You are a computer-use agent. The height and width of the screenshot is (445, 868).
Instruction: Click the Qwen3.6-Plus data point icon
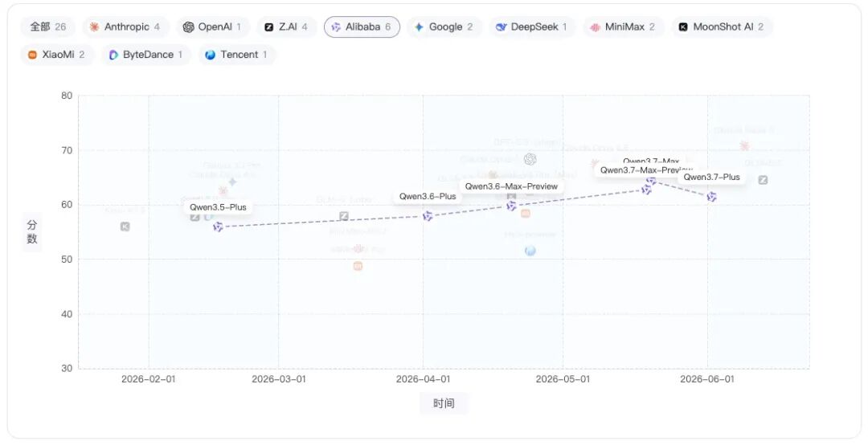(428, 216)
